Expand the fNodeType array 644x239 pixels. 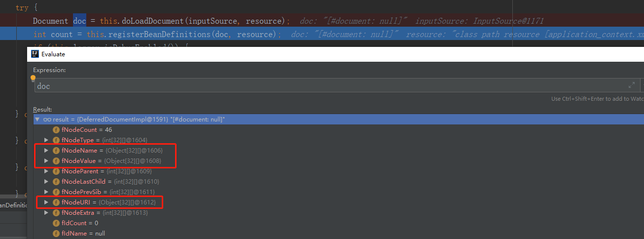(46, 140)
